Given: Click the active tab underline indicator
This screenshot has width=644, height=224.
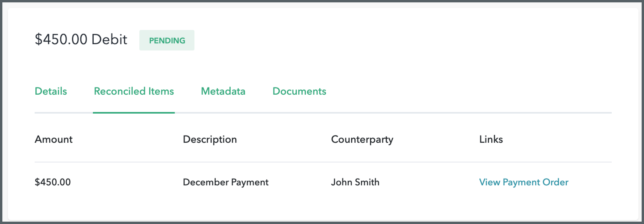Looking at the screenshot, I should pos(134,113).
